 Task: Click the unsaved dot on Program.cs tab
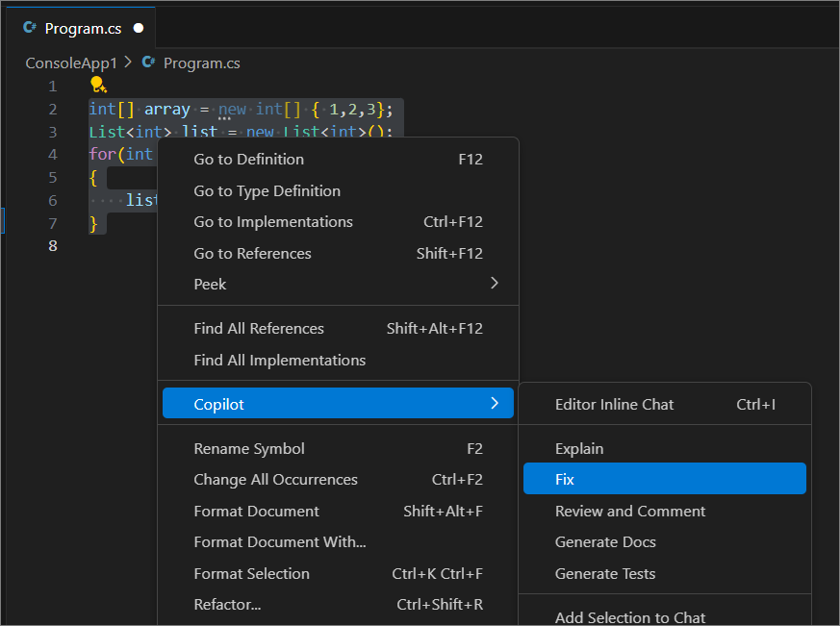pos(139,28)
